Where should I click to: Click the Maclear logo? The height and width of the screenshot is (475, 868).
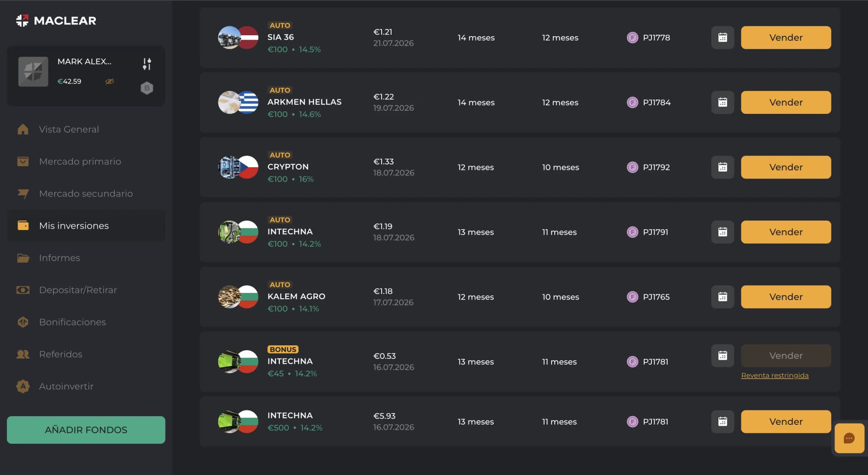tap(56, 21)
